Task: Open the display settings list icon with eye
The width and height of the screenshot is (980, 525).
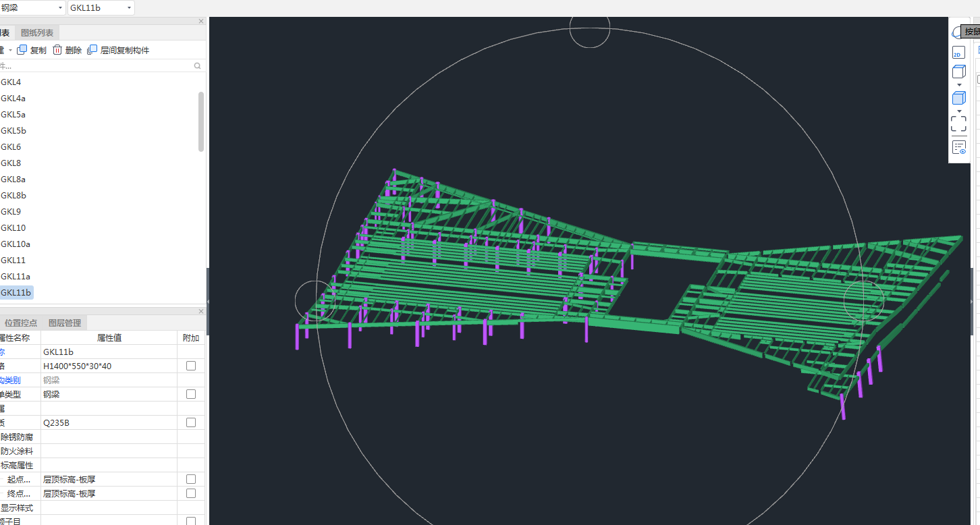Action: click(959, 147)
